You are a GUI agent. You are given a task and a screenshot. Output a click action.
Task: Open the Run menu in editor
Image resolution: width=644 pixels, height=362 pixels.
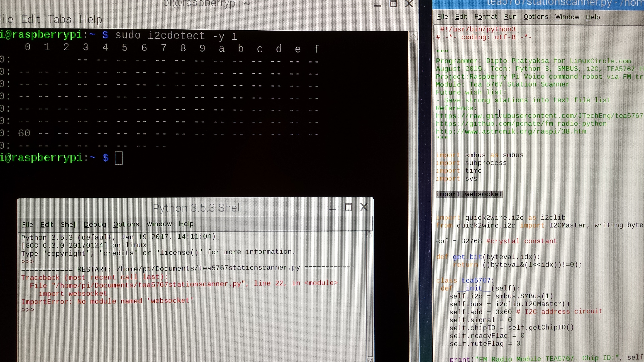510,17
